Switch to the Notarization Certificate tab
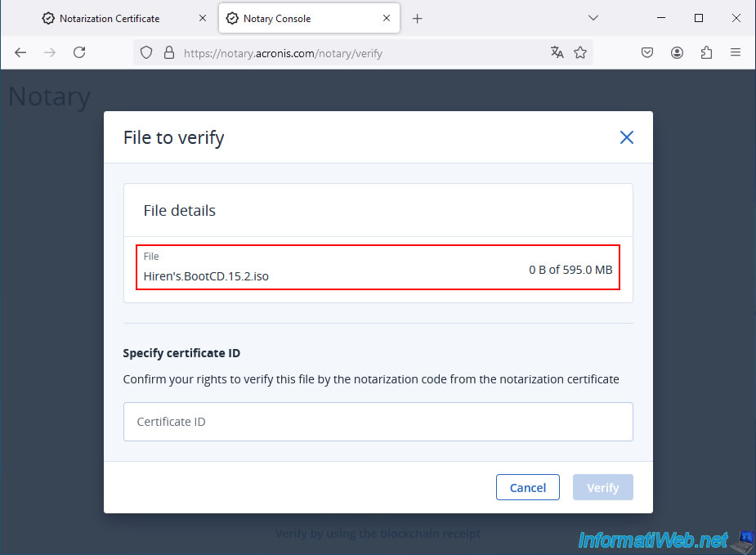This screenshot has width=756, height=555. click(x=110, y=18)
